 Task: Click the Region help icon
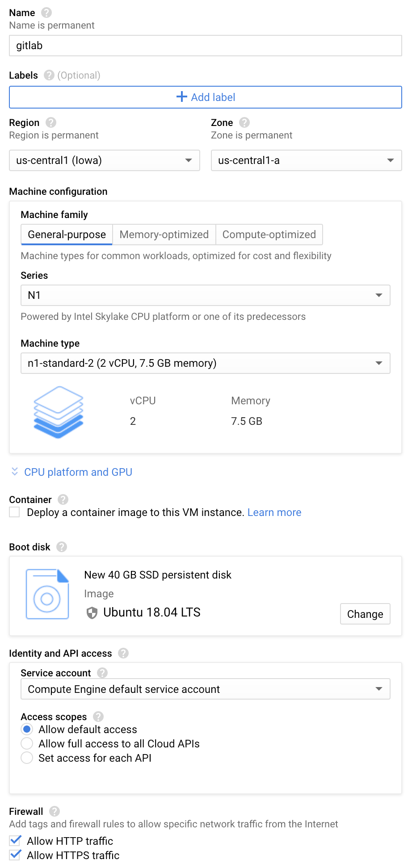coord(50,122)
